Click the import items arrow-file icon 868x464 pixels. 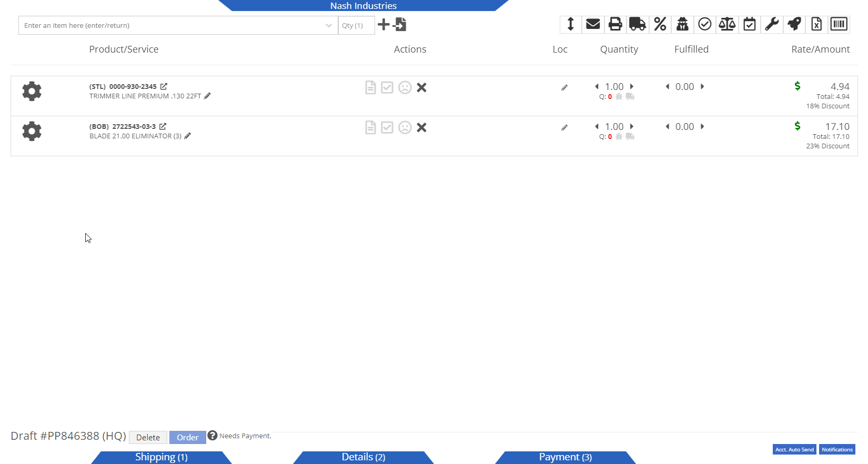coord(400,24)
